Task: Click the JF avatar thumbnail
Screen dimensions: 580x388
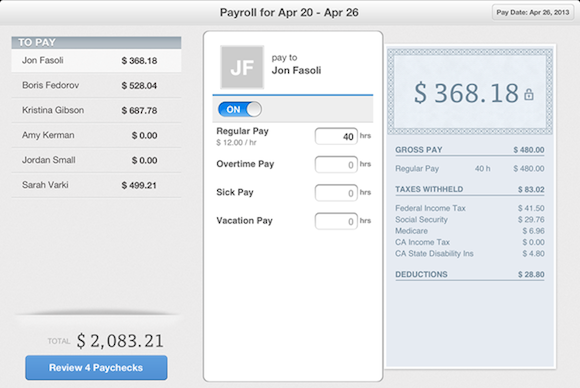Action: [x=242, y=67]
